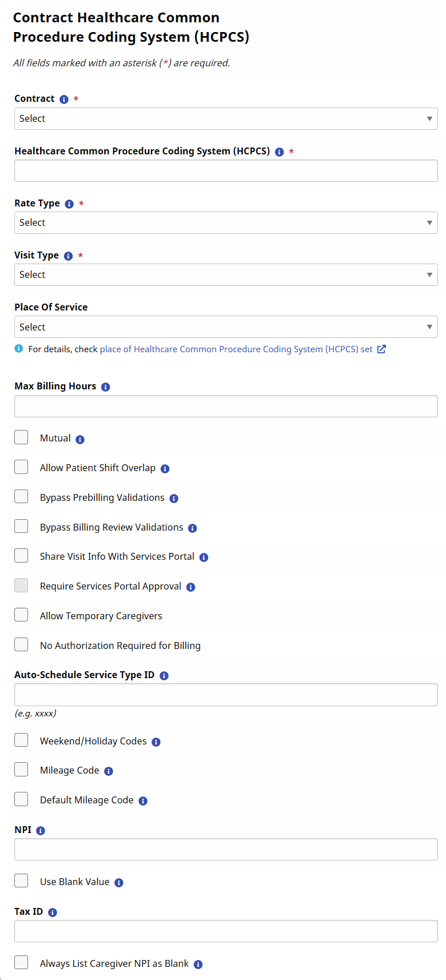The height and width of the screenshot is (980, 446).
Task: Enable the Allow Patient Shift Overlap checkbox
Action: point(21,467)
